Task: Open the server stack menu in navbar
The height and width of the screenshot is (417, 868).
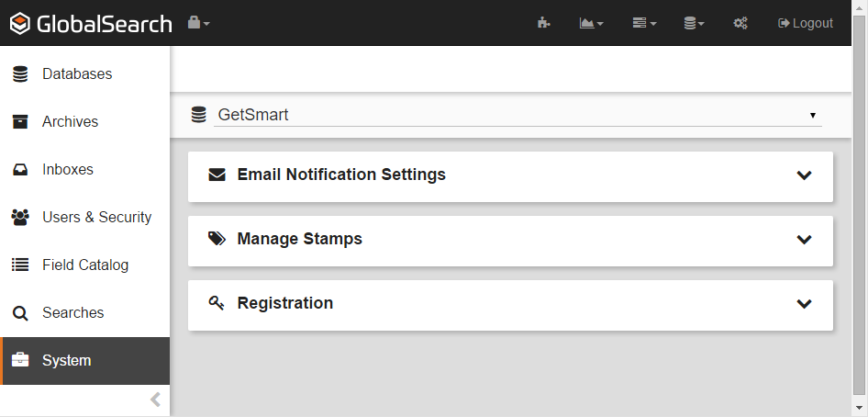Action: point(644,23)
